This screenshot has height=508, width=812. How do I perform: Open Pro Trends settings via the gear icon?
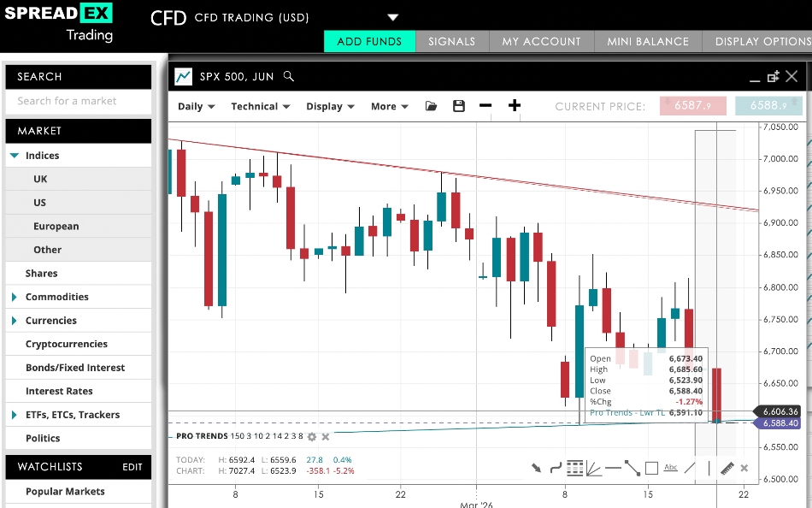[313, 436]
